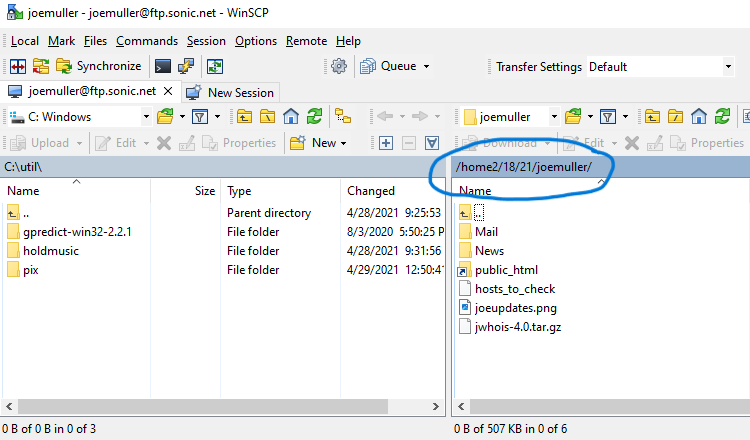Open the Session menu
The image size is (750, 440).
click(x=206, y=41)
